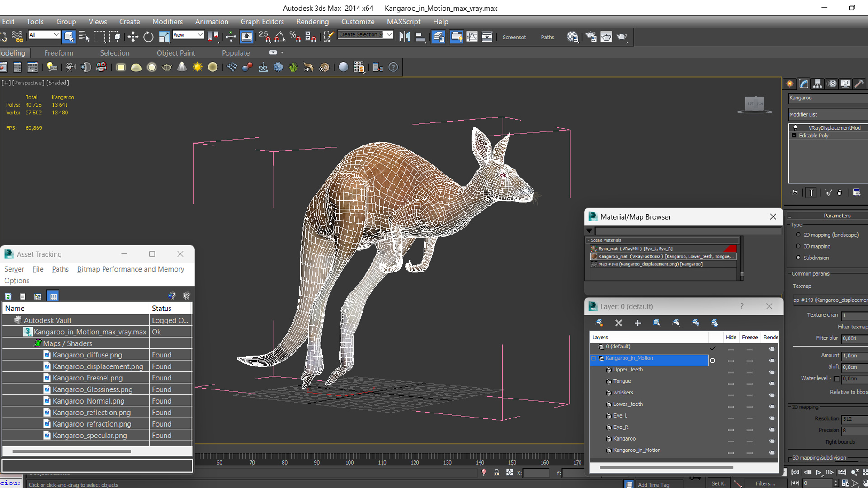
Task: Click Play Animation button
Action: pos(818,472)
